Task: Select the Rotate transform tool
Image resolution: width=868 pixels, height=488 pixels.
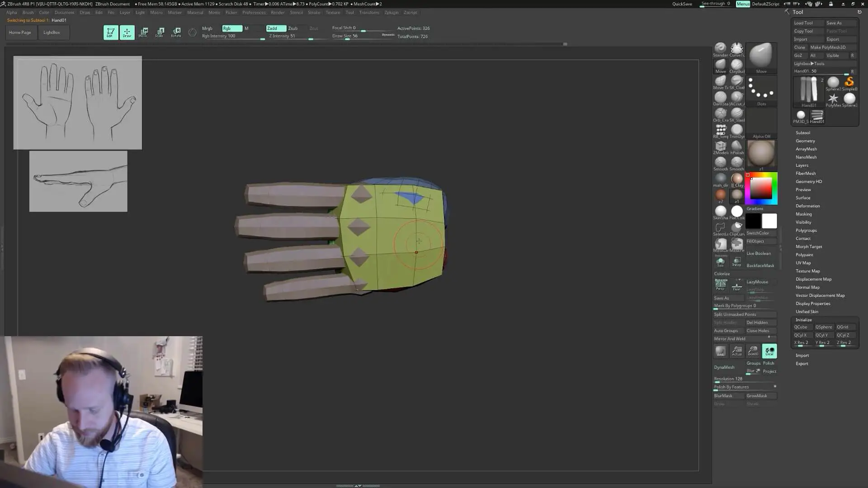Action: pos(176,32)
